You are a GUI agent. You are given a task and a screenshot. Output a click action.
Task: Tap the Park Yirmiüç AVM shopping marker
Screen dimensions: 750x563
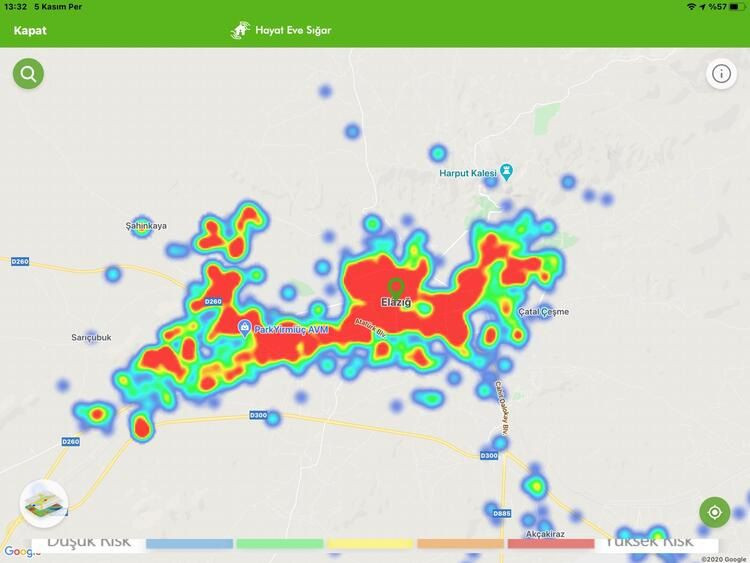[244, 328]
